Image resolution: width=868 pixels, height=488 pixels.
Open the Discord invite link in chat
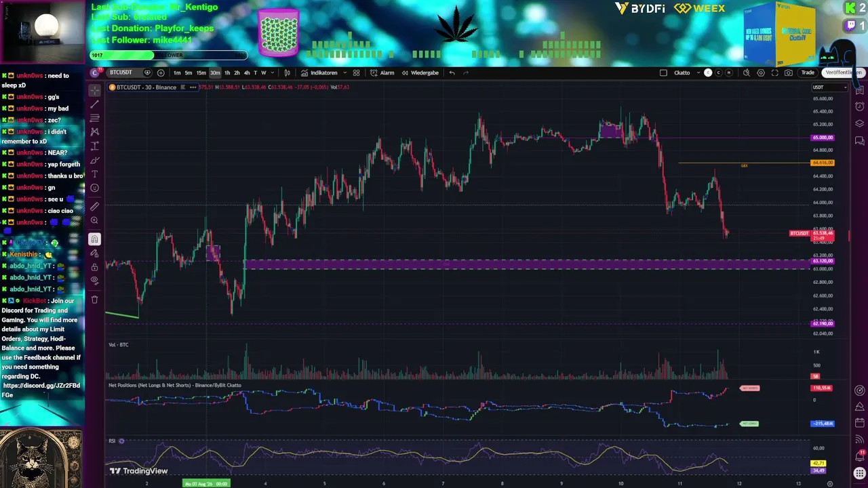click(41, 390)
